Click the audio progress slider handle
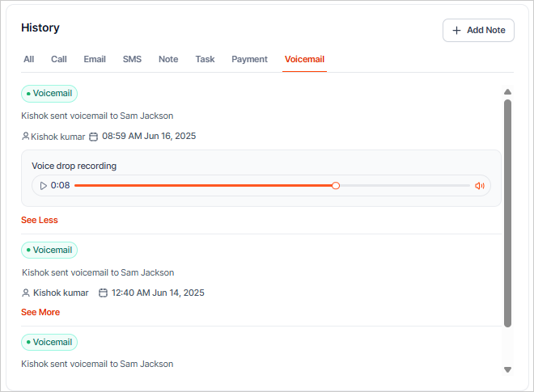This screenshot has height=392, width=534. pyautogui.click(x=336, y=186)
